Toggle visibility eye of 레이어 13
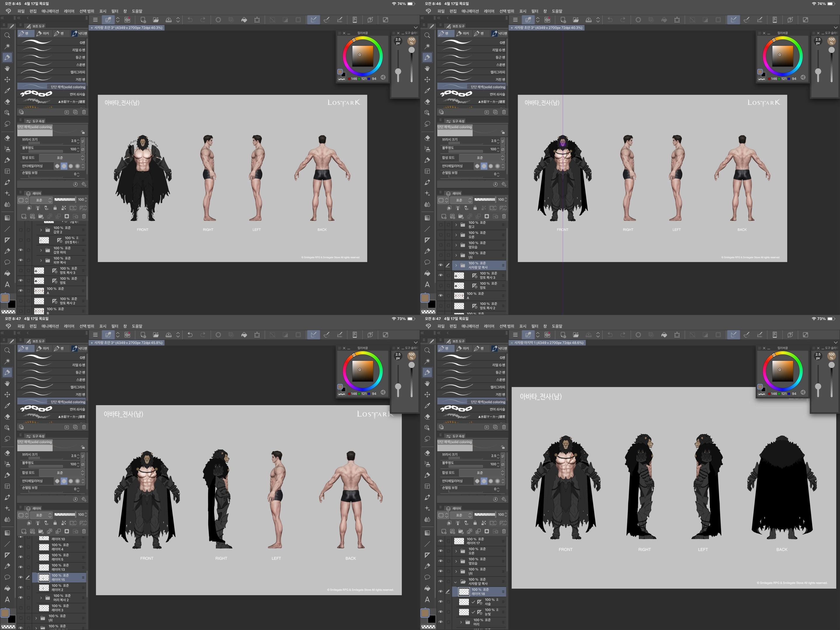This screenshot has width=840, height=630. (20, 567)
